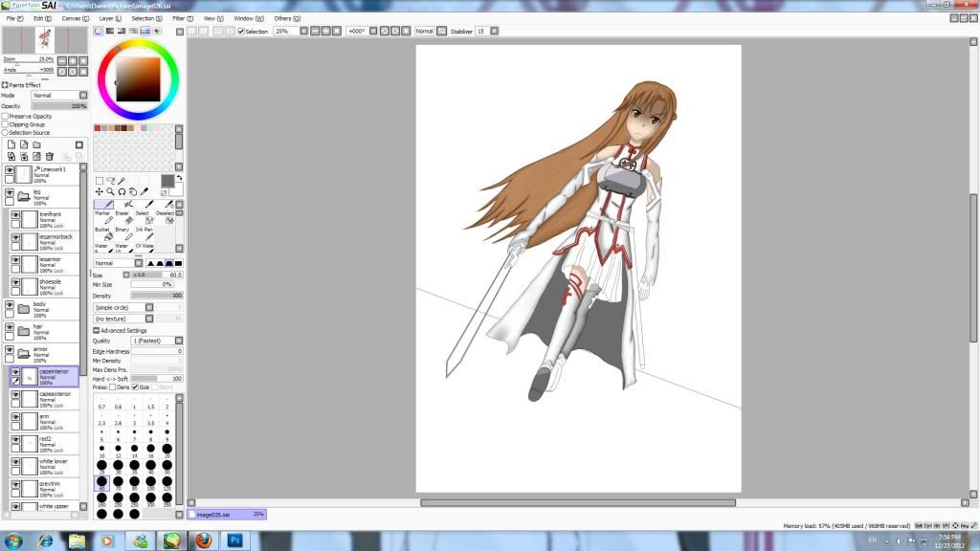Open the layer blending Mode dropdown

click(x=60, y=95)
